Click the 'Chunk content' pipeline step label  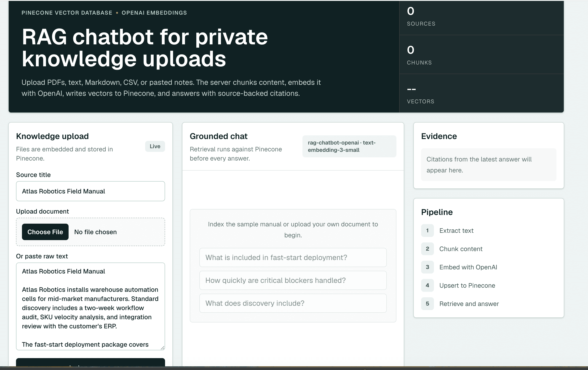pyautogui.click(x=461, y=249)
